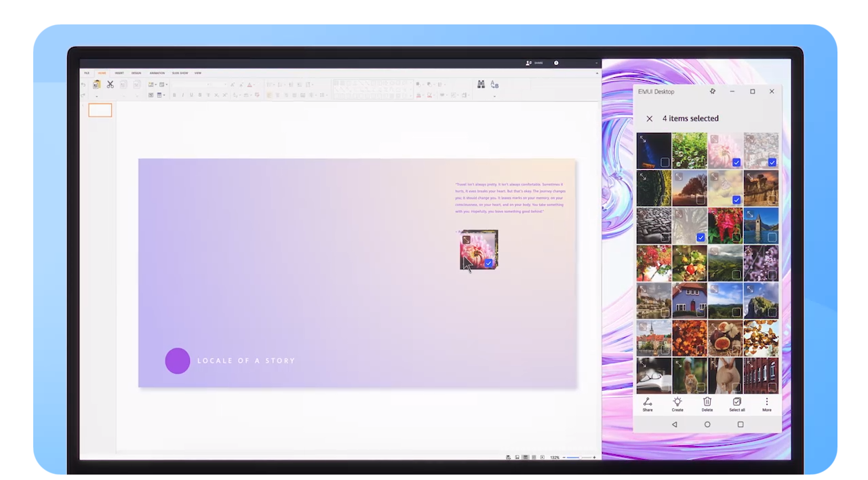Open Find with the binoculars icon
Image resolution: width=868 pixels, height=480 pixels.
pyautogui.click(x=481, y=84)
